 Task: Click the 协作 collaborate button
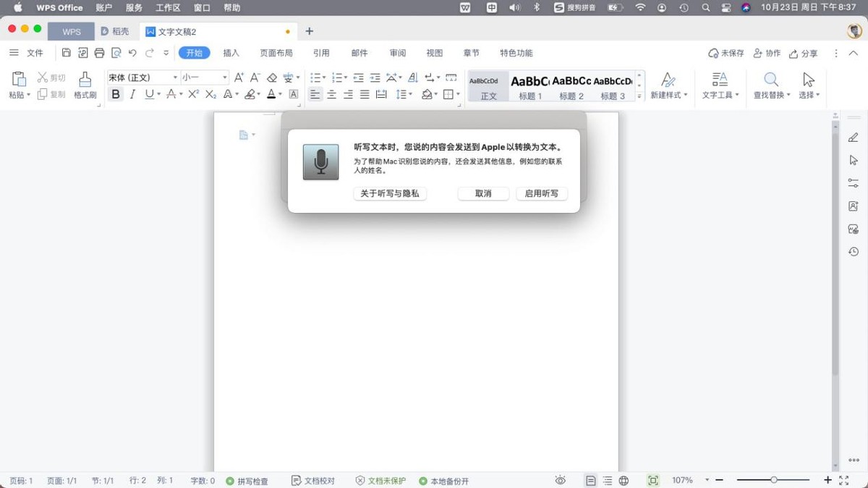click(767, 54)
